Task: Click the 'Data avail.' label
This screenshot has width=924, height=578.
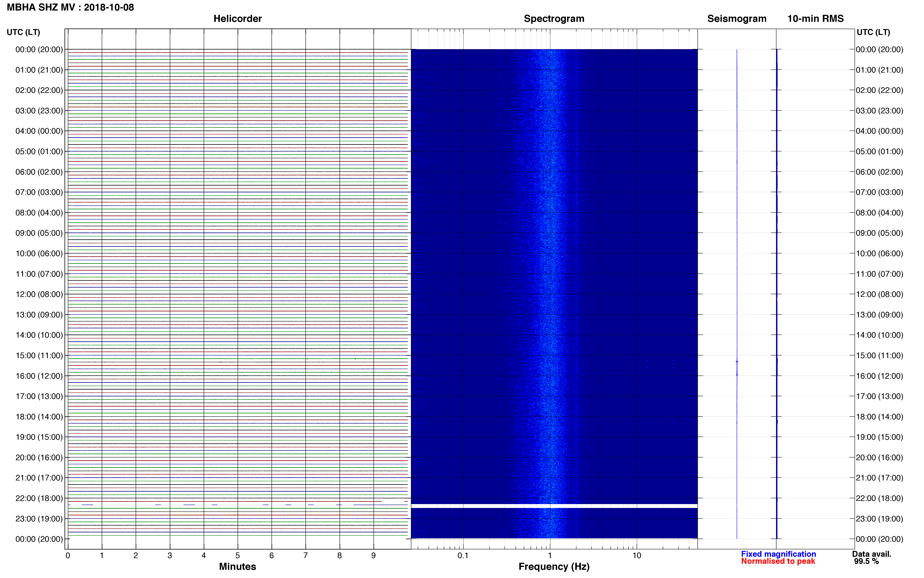Action: pyautogui.click(x=872, y=554)
